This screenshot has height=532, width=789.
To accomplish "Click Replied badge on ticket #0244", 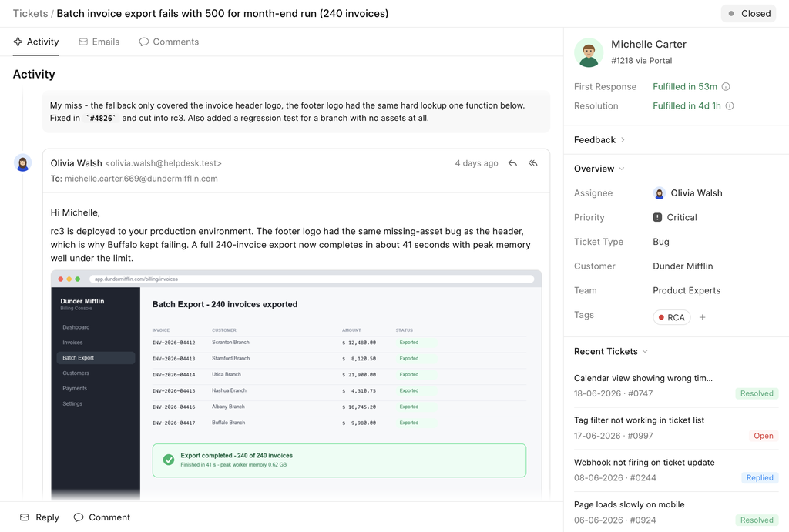I will point(759,477).
